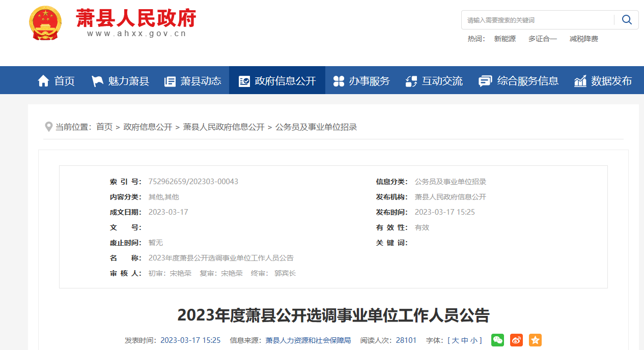Click the hot word 减税降费
Viewport: 644px width, 350px height.
[584, 39]
